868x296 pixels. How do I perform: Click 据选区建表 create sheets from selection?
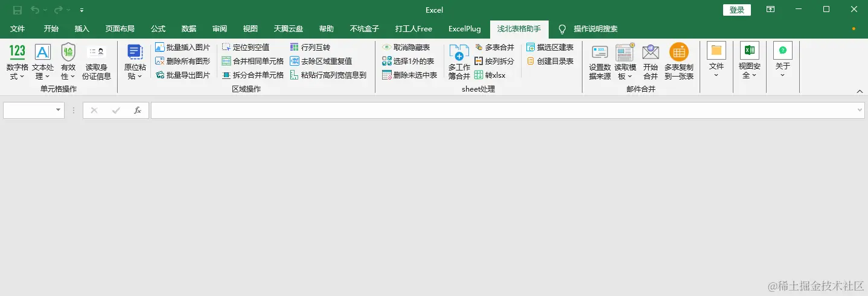550,47
